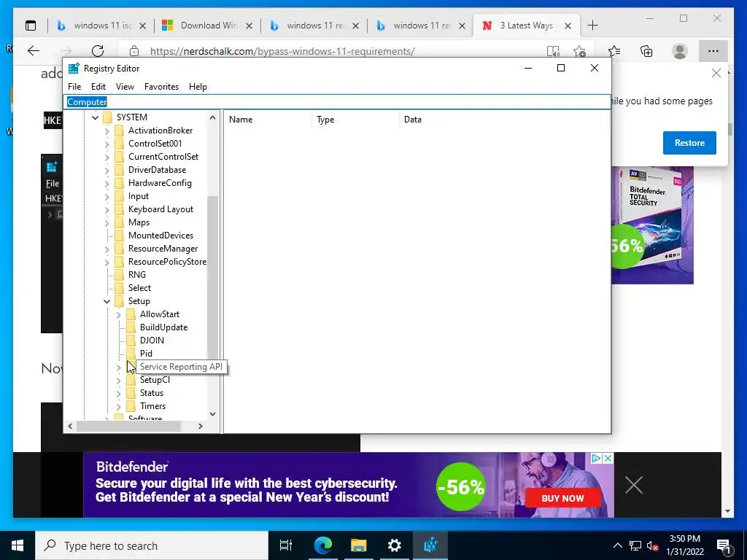Image resolution: width=747 pixels, height=560 pixels.
Task: Click Registry Editor taskbar icon
Action: pyautogui.click(x=430, y=545)
